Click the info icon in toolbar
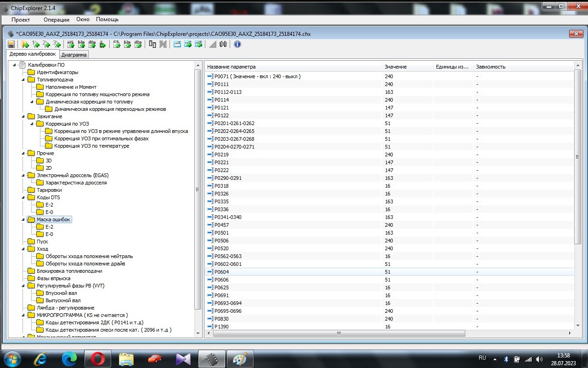The height and width of the screenshot is (368, 588). 237,44
